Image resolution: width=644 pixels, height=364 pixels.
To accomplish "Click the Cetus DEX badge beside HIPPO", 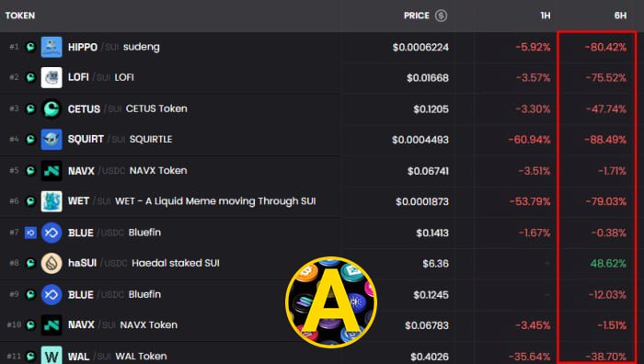I will [x=30, y=47].
